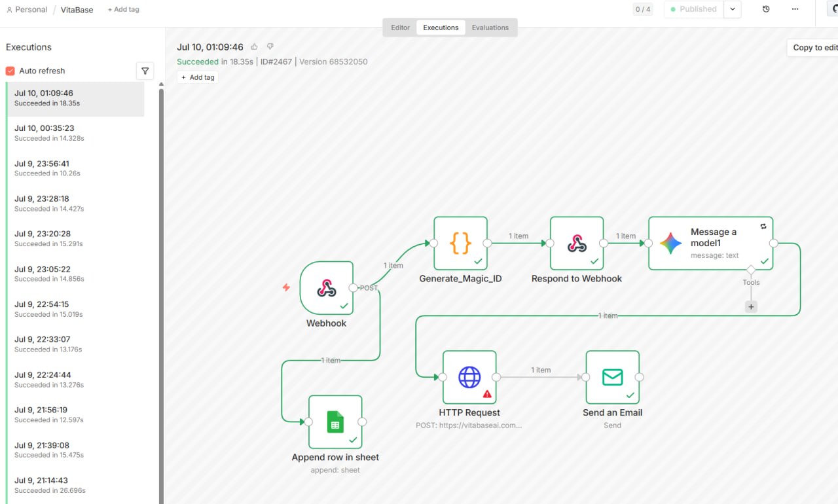Viewport: 838px width, 504px height.
Task: Open the three-dot more options menu
Action: tap(795, 9)
